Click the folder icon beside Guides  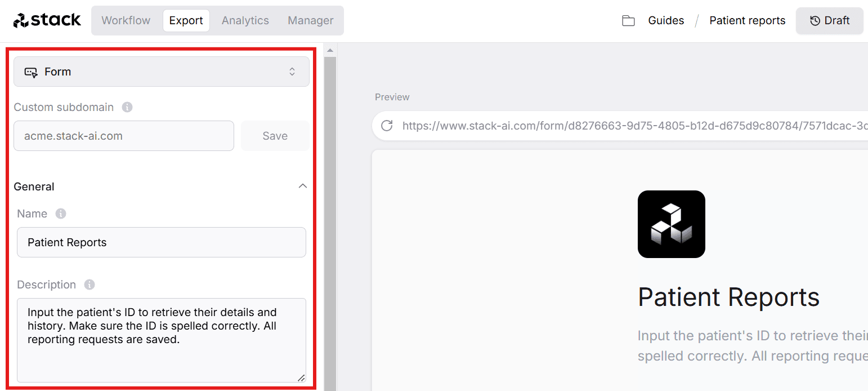coord(628,21)
